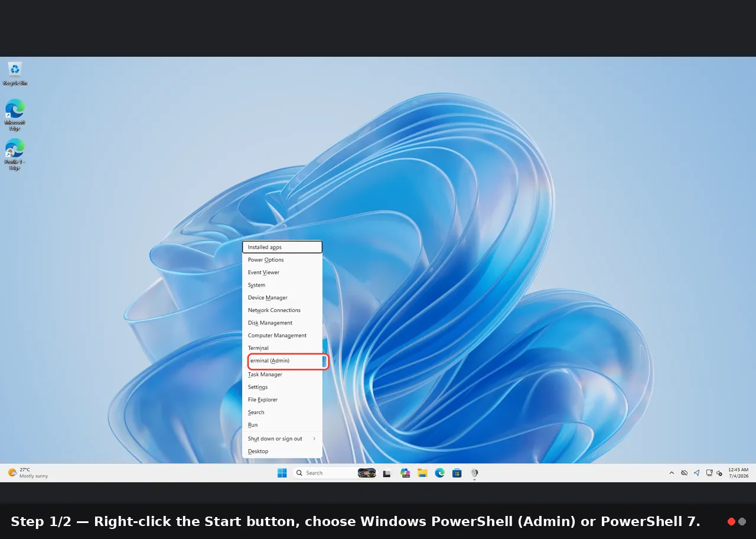Open Microsoft Store taskbar icon
This screenshot has width=756, height=539.
457,473
